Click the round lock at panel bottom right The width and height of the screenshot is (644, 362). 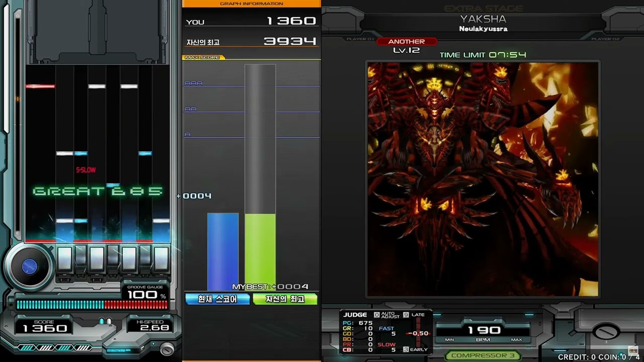pyautogui.click(x=167, y=348)
